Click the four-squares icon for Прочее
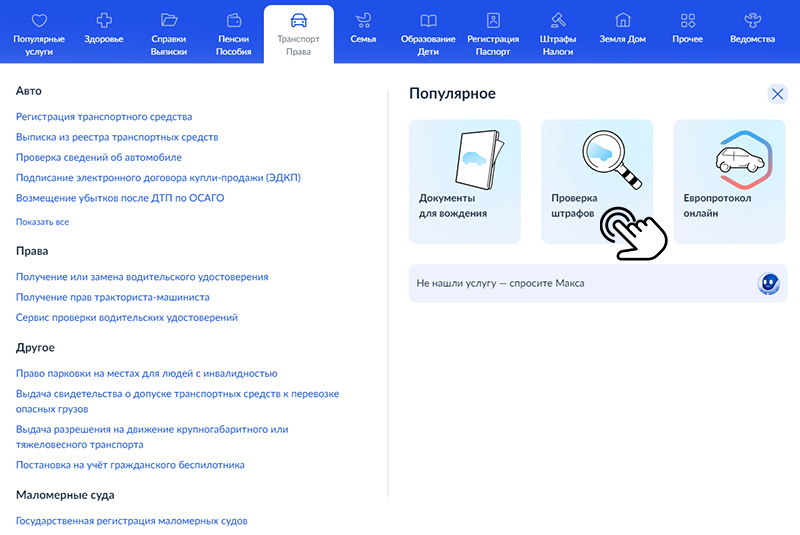Viewport: 800px width, 535px height. pyautogui.click(x=688, y=20)
